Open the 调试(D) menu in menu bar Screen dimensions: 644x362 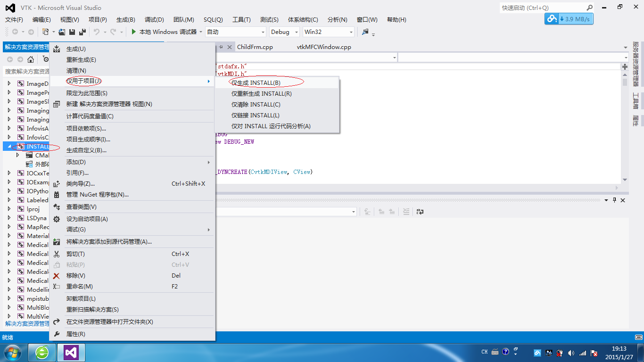coord(154,20)
